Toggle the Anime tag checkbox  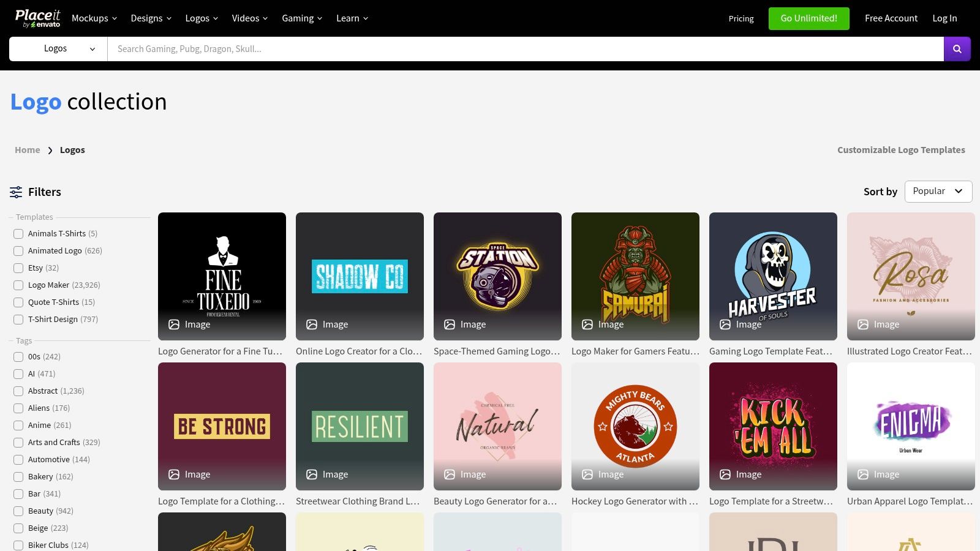click(18, 425)
